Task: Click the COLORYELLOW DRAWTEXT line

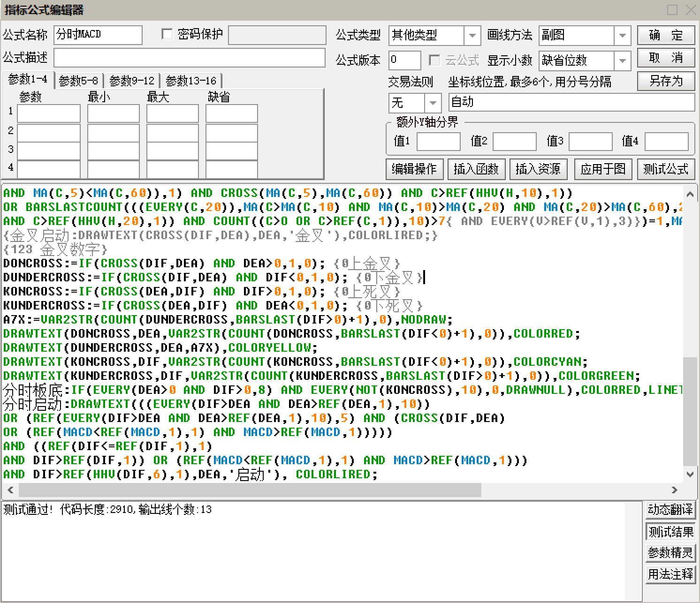Action: 160,348
